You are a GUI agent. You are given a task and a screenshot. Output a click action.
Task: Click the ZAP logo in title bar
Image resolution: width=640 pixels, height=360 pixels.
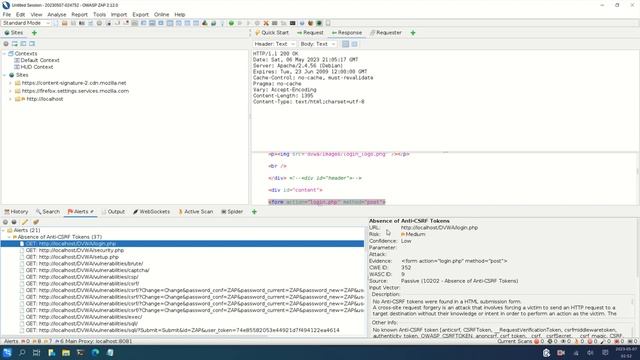tap(6, 5)
